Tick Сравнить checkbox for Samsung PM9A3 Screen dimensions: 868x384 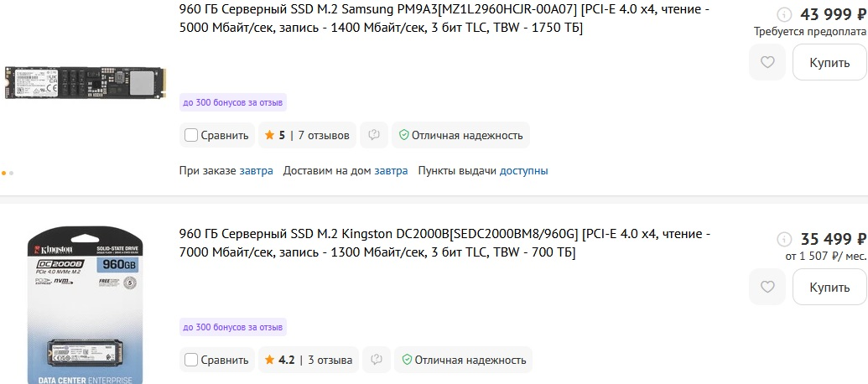[191, 135]
